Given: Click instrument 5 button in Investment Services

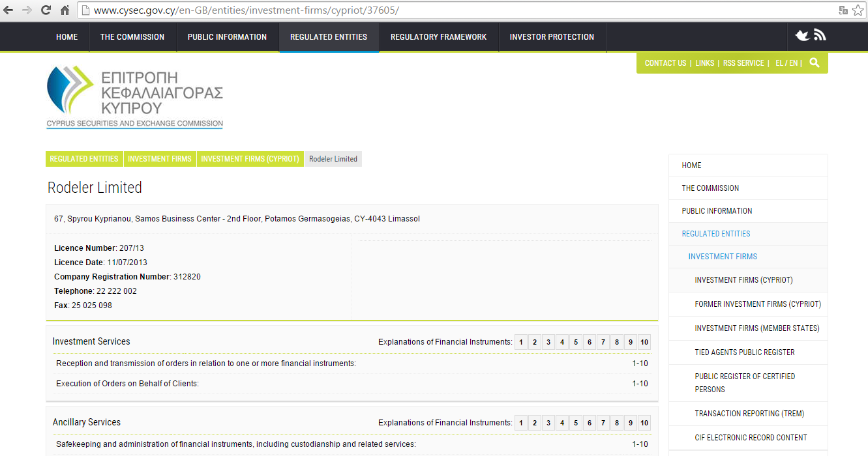Looking at the screenshot, I should [x=576, y=343].
